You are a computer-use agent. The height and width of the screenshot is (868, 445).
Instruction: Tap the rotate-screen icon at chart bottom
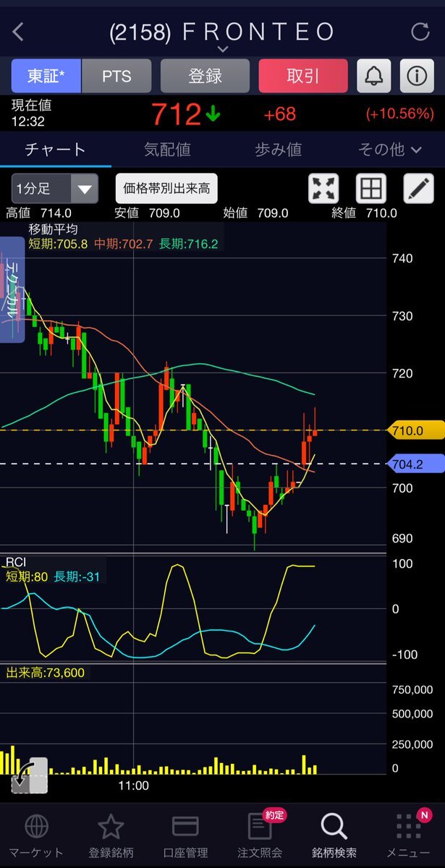29,776
